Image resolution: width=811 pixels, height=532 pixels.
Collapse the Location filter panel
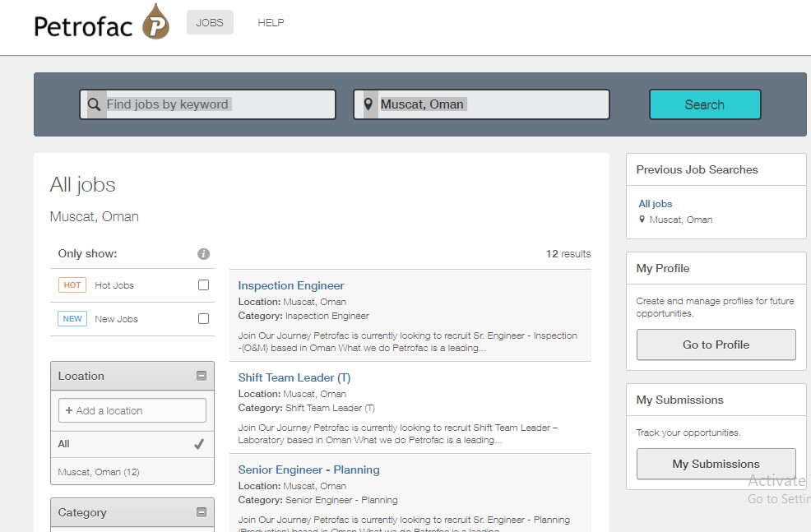pyautogui.click(x=202, y=376)
